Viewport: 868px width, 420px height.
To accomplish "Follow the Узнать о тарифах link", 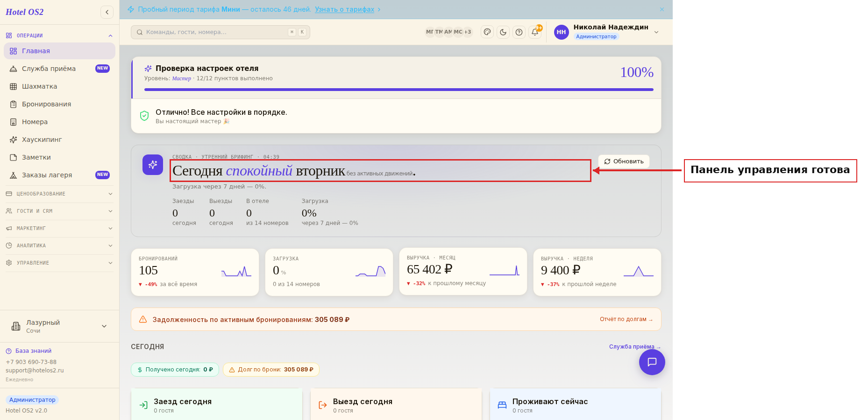I will tap(344, 9).
